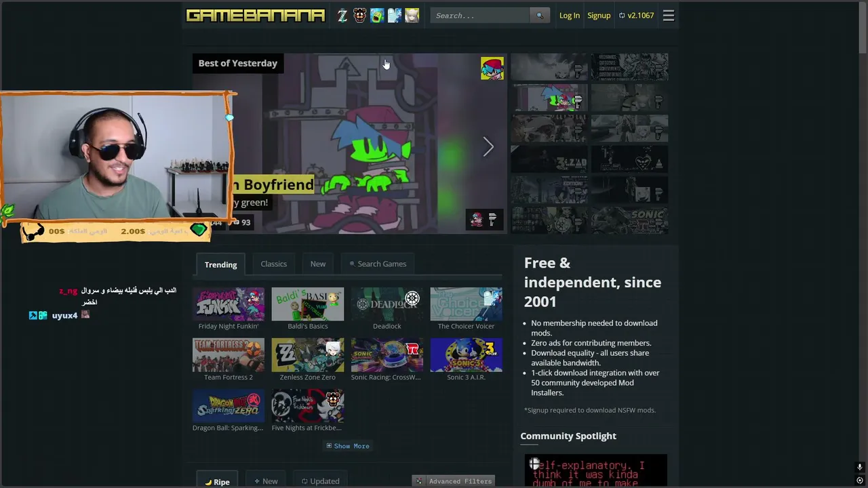Click the magnifier search button
This screenshot has width=868, height=488.
point(540,16)
